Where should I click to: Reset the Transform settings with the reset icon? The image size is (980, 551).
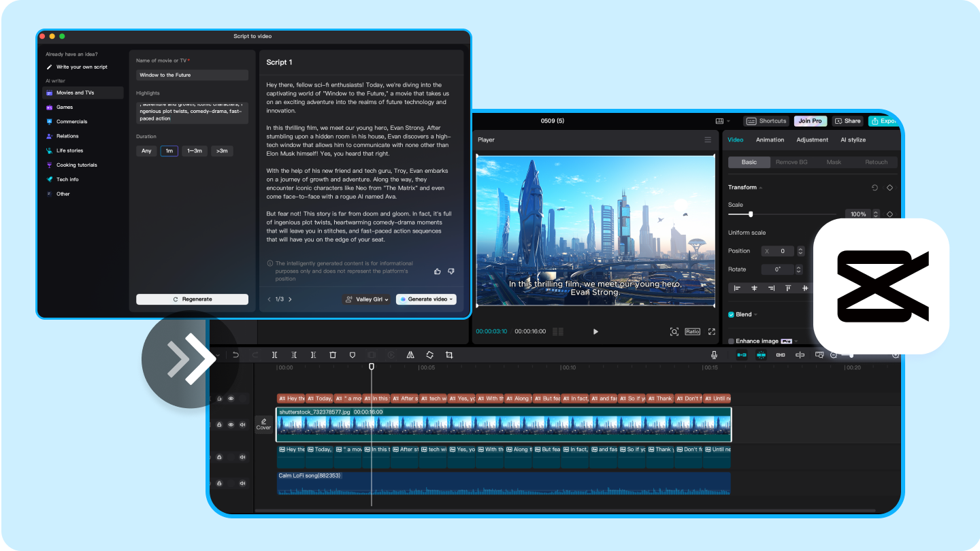[875, 187]
